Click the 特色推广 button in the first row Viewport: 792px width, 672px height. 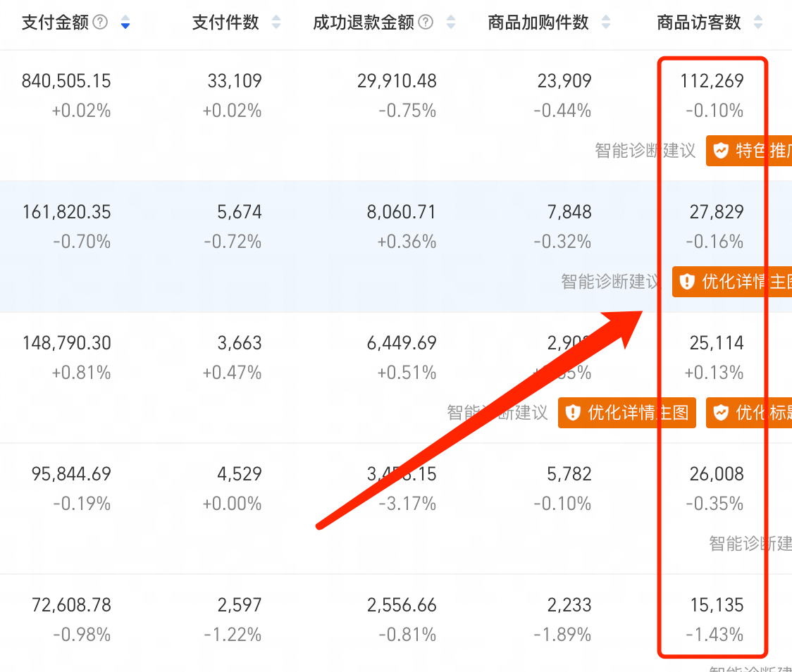[749, 151]
